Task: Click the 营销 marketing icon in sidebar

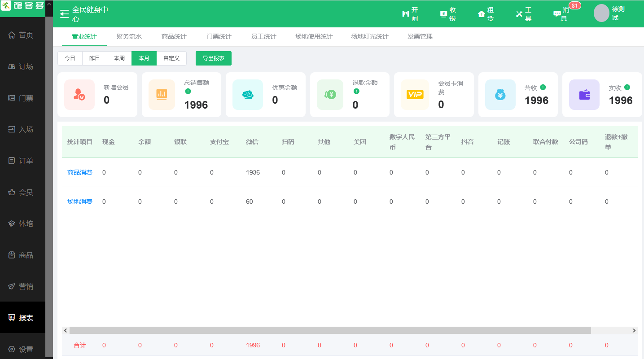Action: click(x=12, y=286)
